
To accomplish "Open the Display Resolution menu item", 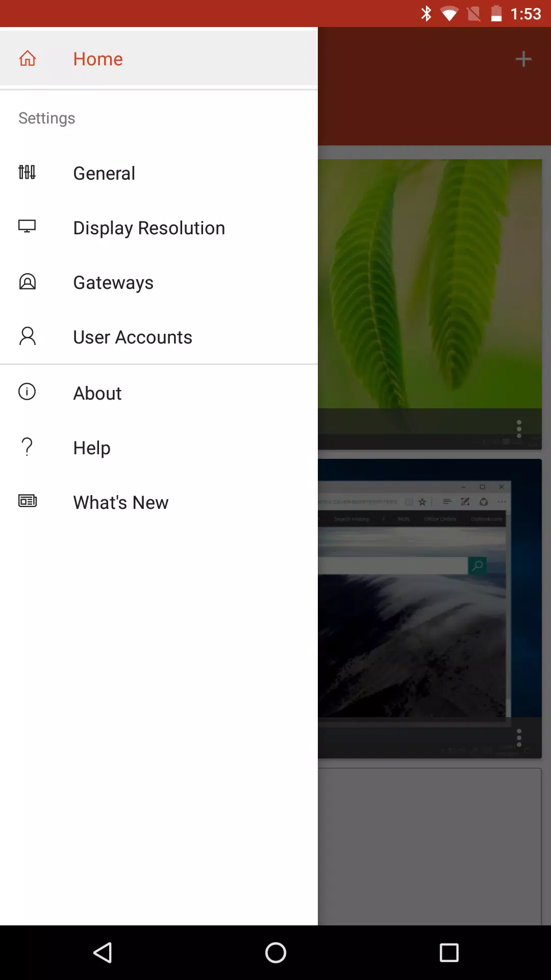I will point(159,228).
